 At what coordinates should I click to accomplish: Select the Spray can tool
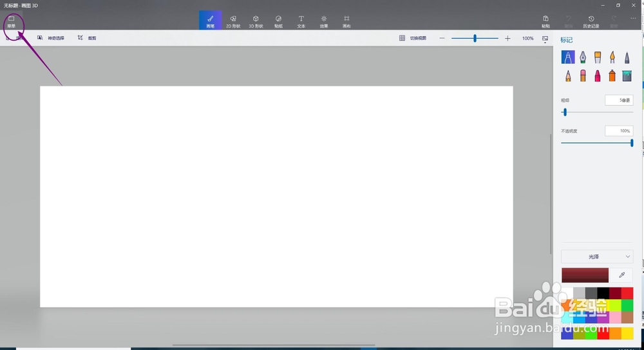coord(612,75)
